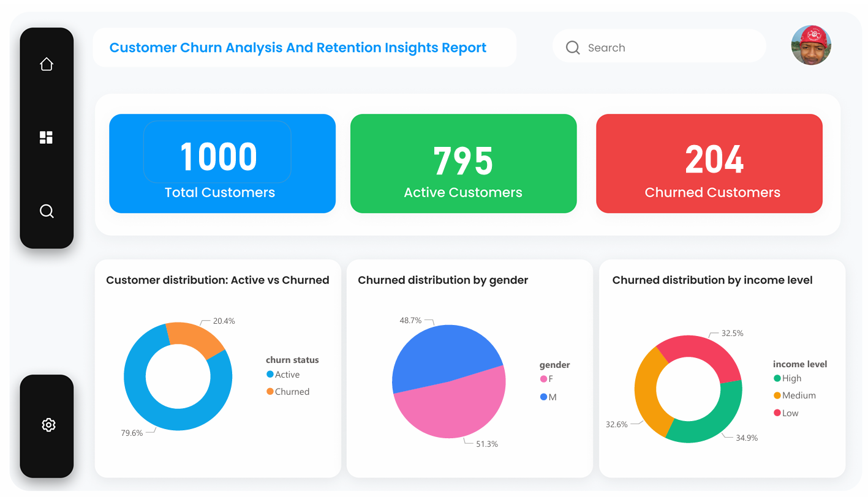Select High in income level legend
This screenshot has width=868, height=497.
[x=788, y=378]
